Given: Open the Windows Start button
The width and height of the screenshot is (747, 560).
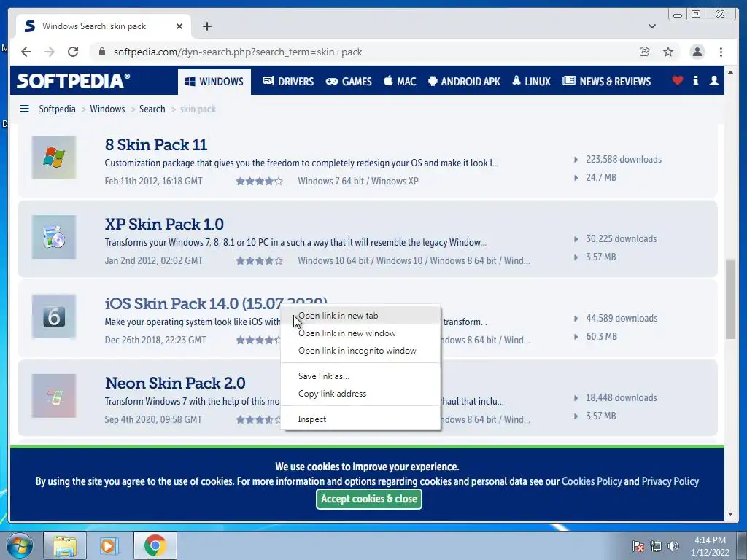Looking at the screenshot, I should (20, 545).
